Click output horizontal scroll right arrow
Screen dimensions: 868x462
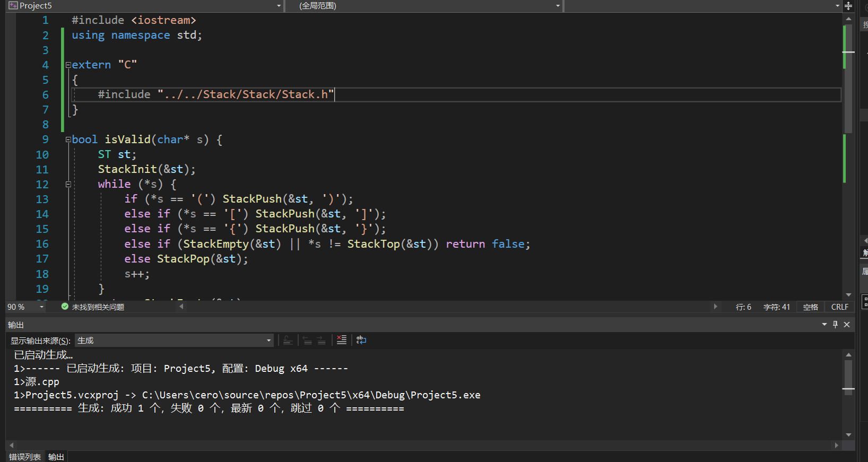coord(837,445)
